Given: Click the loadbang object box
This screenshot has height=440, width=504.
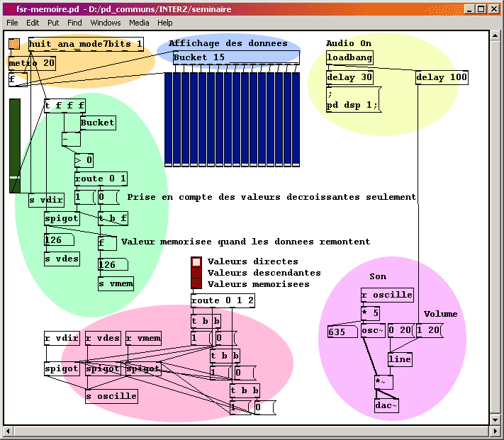Looking at the screenshot, I should pos(349,58).
